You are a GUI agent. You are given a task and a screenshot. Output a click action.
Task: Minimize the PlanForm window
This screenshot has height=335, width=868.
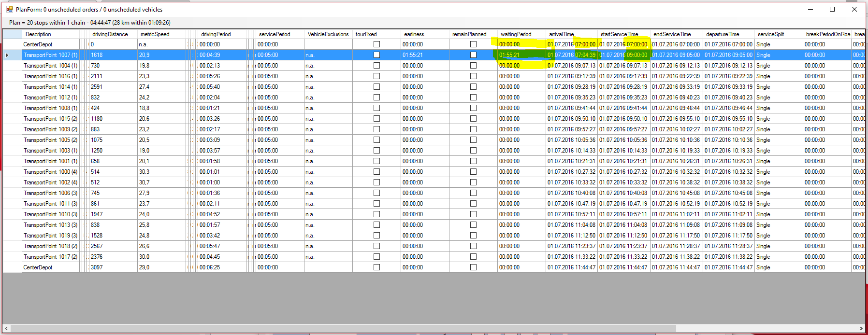coord(810,9)
